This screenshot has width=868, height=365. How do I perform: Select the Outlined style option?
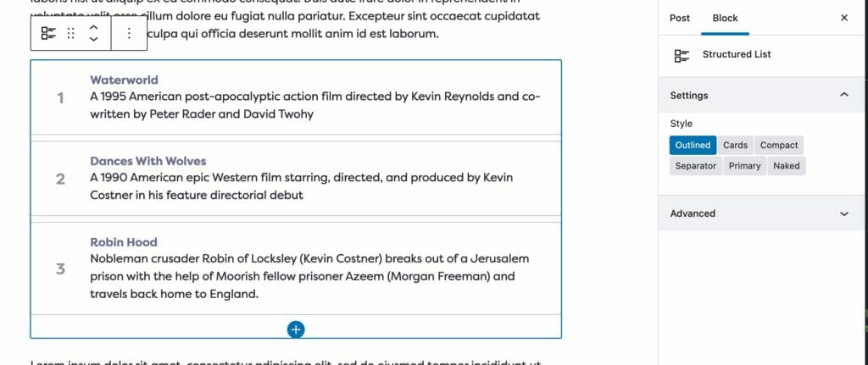(x=693, y=145)
